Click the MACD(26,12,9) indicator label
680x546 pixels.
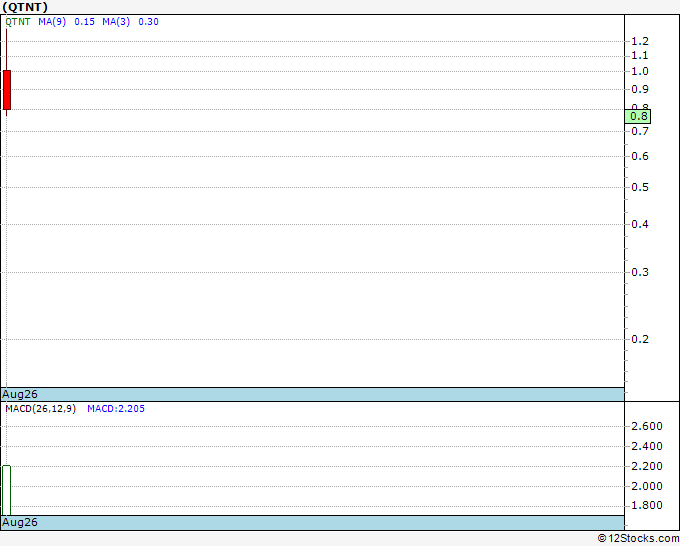[x=40, y=409]
